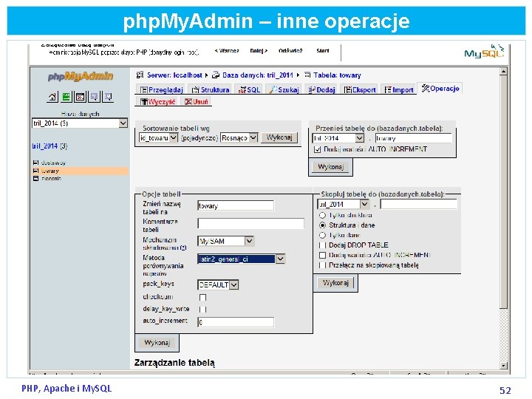Click Wykonaj button under Opcje tabeli
The width and height of the screenshot is (532, 399).
(157, 343)
